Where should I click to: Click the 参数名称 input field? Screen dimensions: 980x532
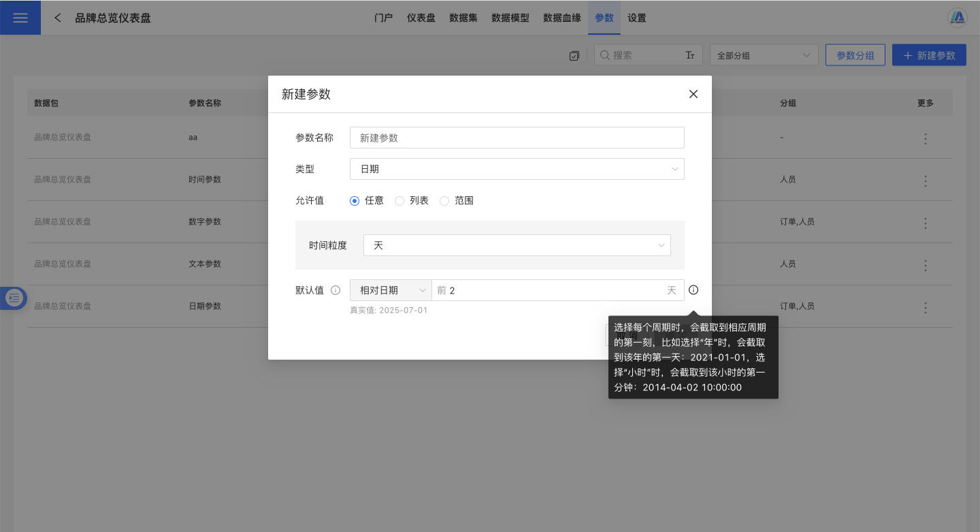coord(517,138)
